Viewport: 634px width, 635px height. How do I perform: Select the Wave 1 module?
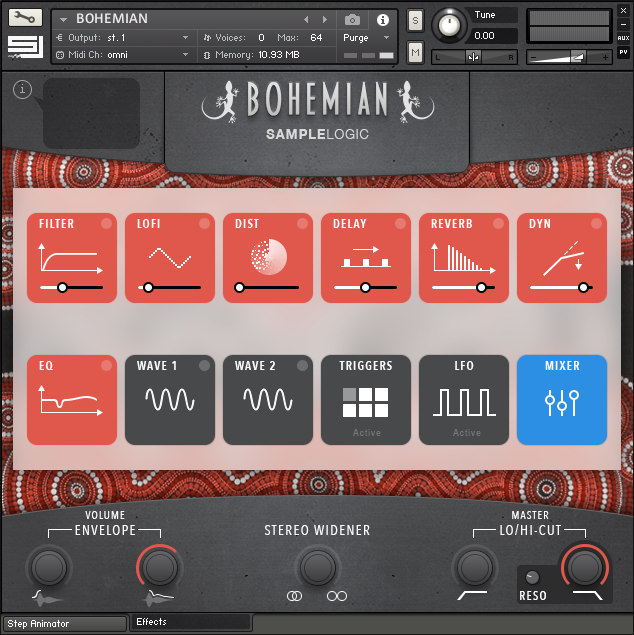[170, 400]
